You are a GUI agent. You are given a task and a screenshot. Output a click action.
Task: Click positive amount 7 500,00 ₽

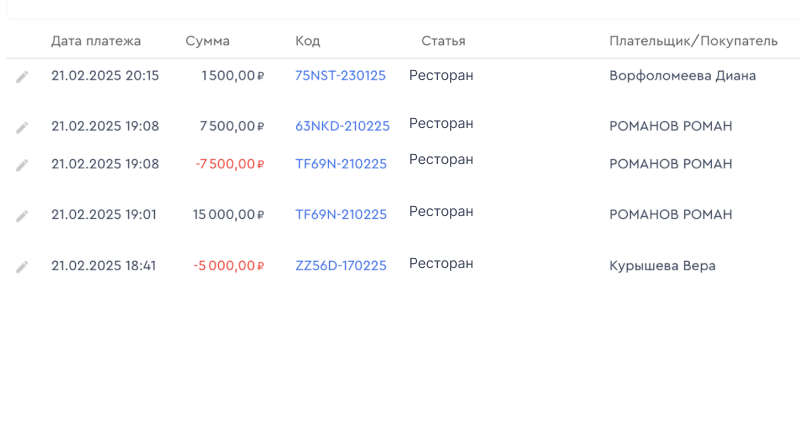click(x=232, y=126)
